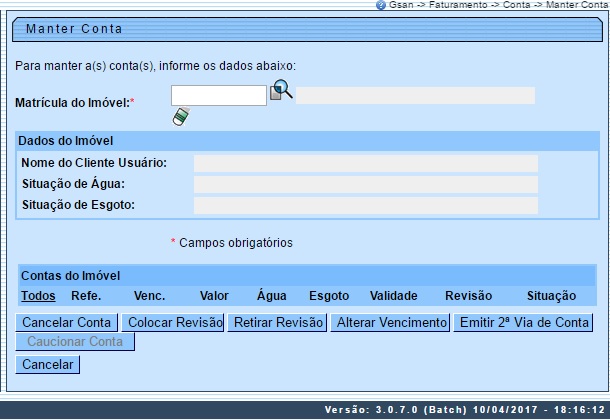The width and height of the screenshot is (610, 420).
Task: Focus the Matrícula do Imóvel input field
Action: (218, 96)
